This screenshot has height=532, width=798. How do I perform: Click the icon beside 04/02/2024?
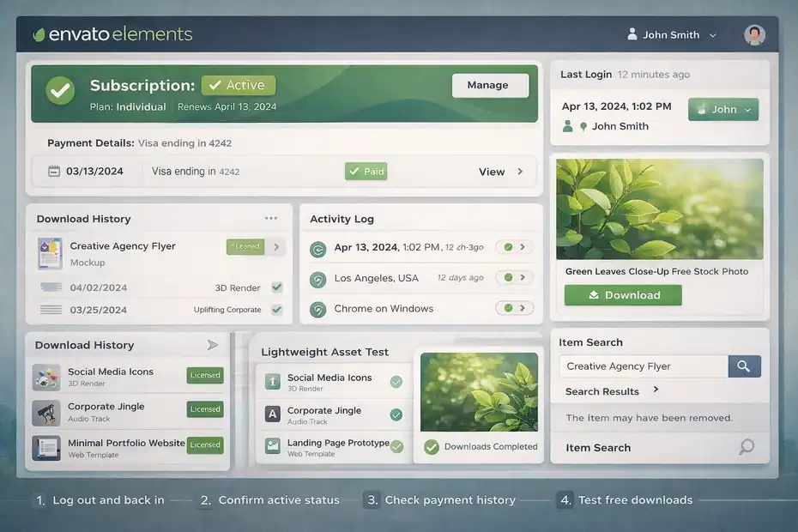coord(51,287)
